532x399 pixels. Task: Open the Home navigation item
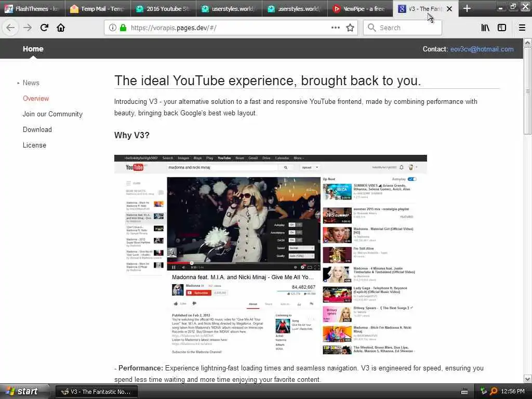pos(33,49)
